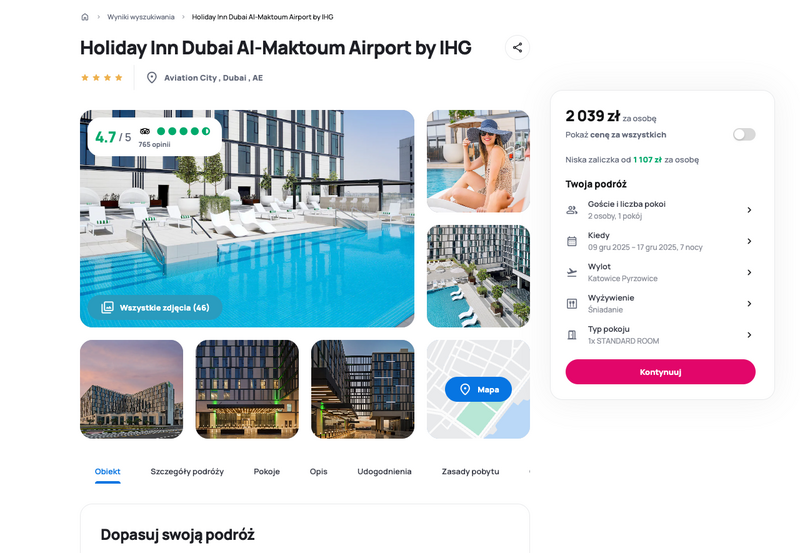Expand Gości i liczba pokoi chevron

click(x=749, y=210)
